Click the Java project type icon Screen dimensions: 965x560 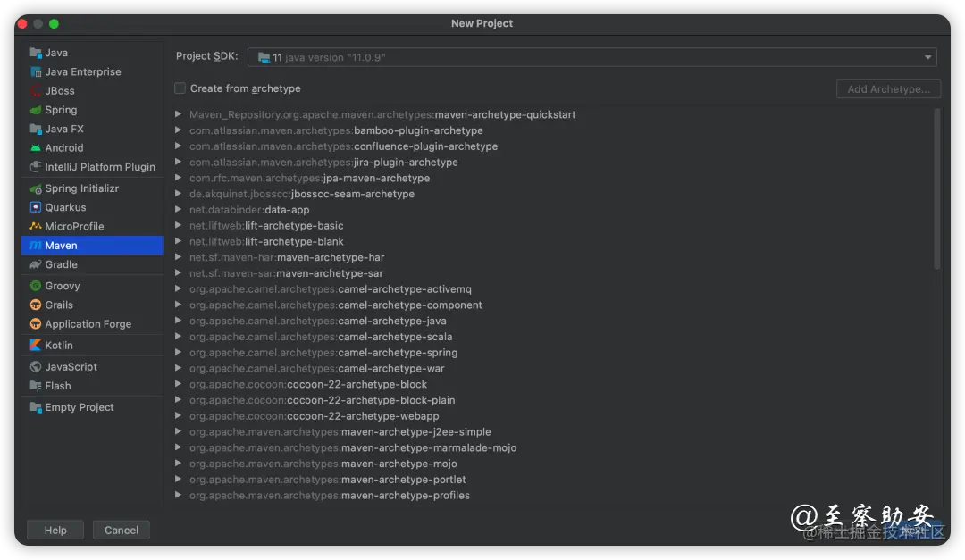click(36, 53)
